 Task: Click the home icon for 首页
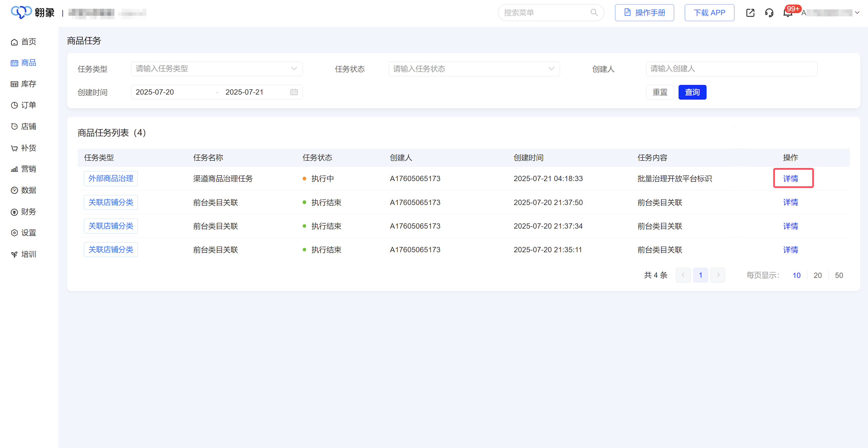[x=14, y=42]
